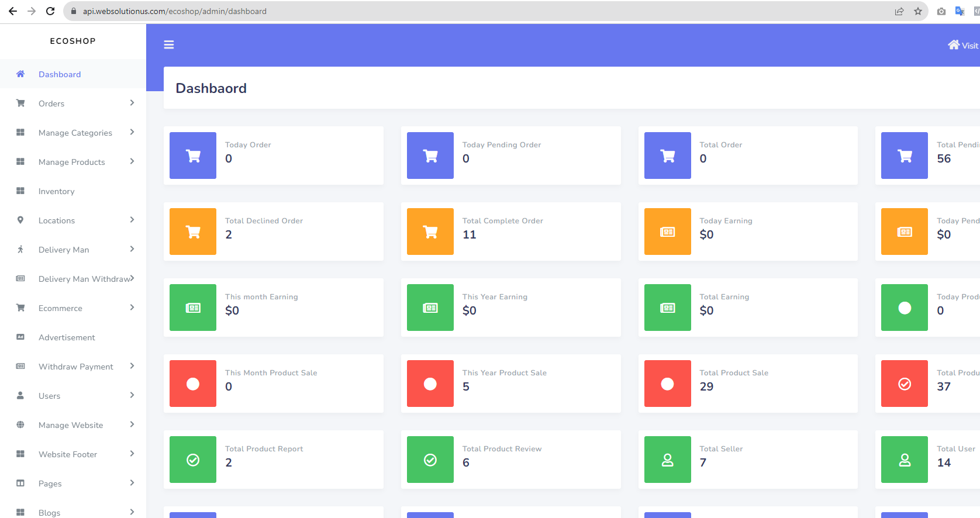This screenshot has width=980, height=518.
Task: Expand the Ecommerce submenu chevron
Action: [x=132, y=308]
